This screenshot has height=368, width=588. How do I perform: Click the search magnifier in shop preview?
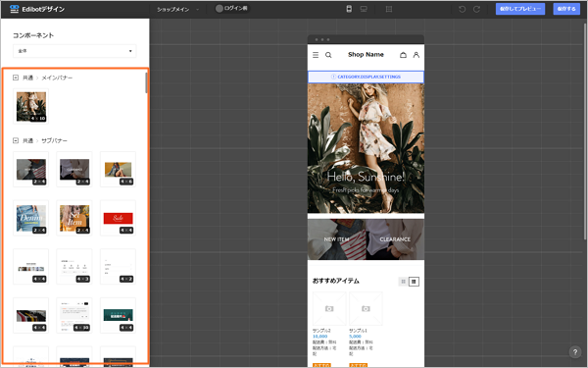click(x=328, y=55)
